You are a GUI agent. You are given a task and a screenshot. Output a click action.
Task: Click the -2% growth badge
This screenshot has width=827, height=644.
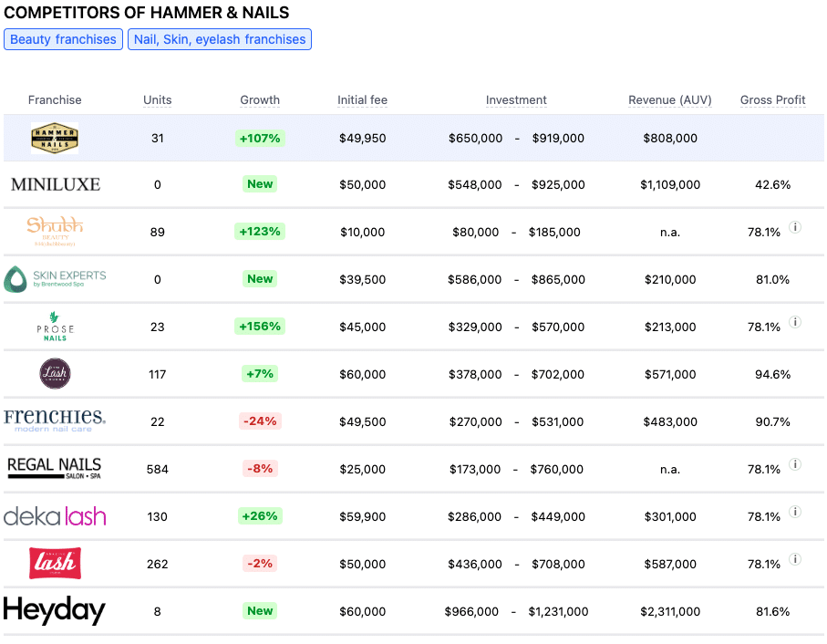click(x=260, y=564)
